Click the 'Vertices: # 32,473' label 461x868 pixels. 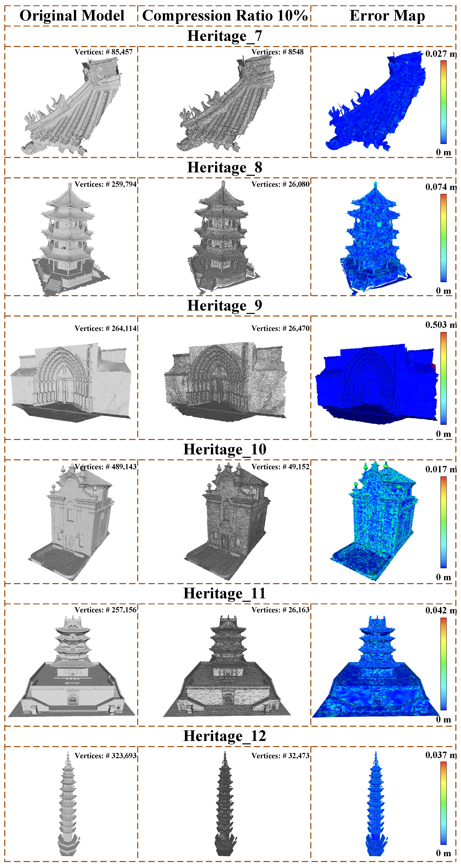tap(280, 756)
